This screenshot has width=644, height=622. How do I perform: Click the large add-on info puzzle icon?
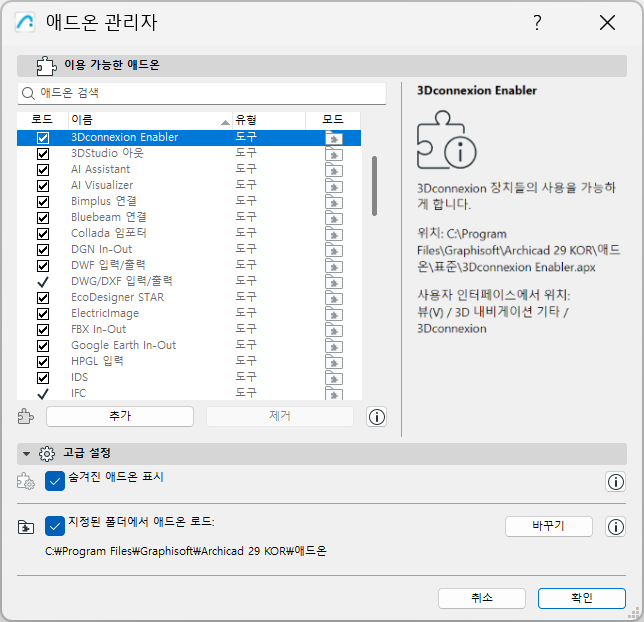click(x=447, y=140)
